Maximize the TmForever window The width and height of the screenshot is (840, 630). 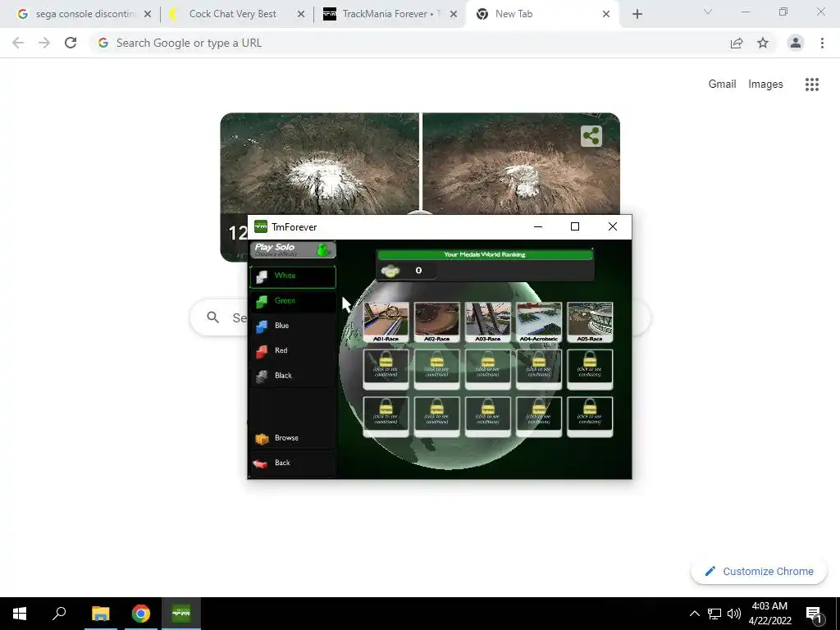[575, 226]
